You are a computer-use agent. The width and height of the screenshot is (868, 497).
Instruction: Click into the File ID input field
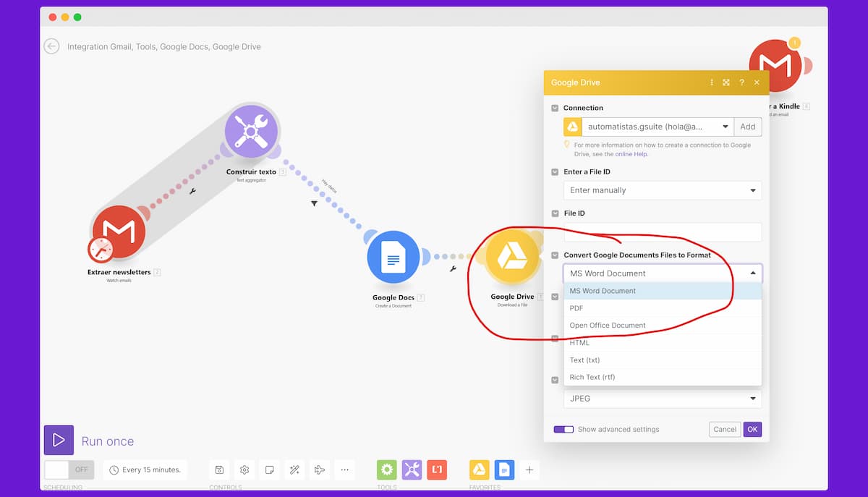[x=662, y=232]
